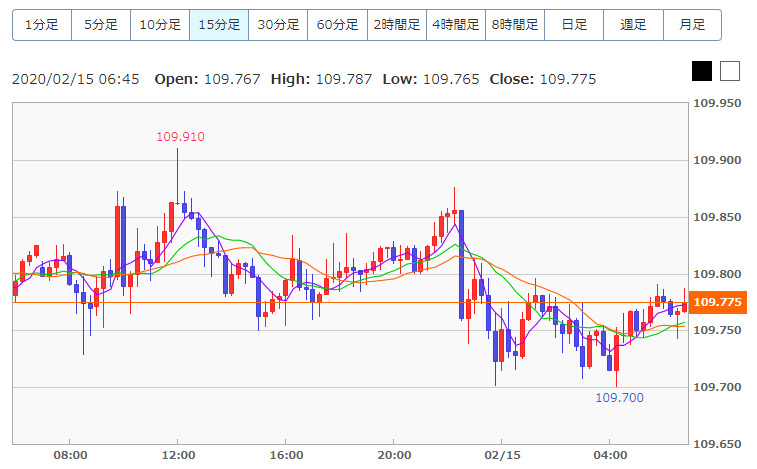Viewport: 757px width, 469px height.
Task: Click the tall blue candle at 109.910 peak
Action: 177,176
